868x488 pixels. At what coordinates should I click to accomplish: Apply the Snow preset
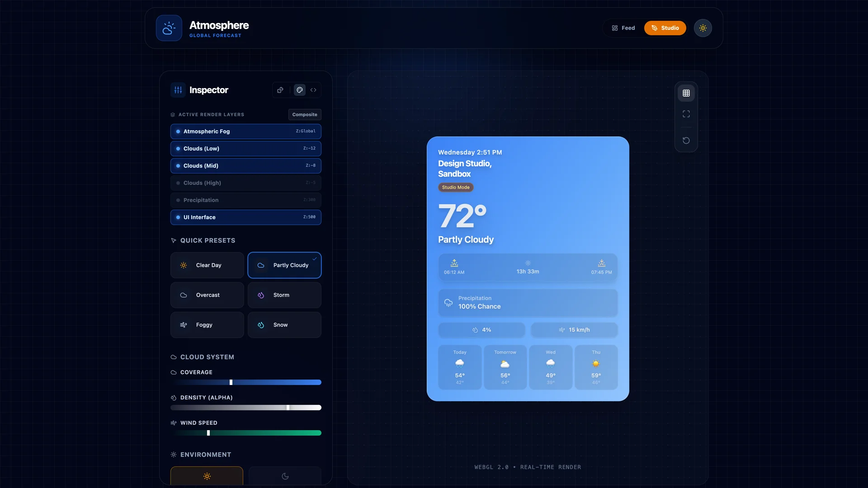(284, 325)
